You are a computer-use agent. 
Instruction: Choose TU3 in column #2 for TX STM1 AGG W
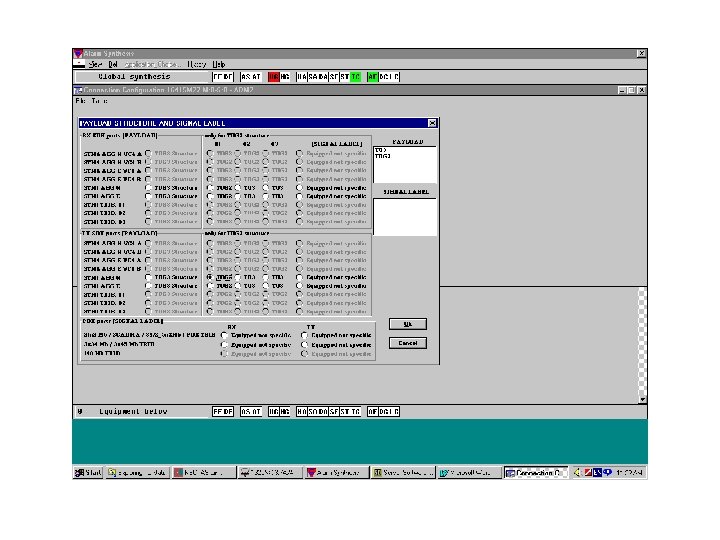[238, 277]
